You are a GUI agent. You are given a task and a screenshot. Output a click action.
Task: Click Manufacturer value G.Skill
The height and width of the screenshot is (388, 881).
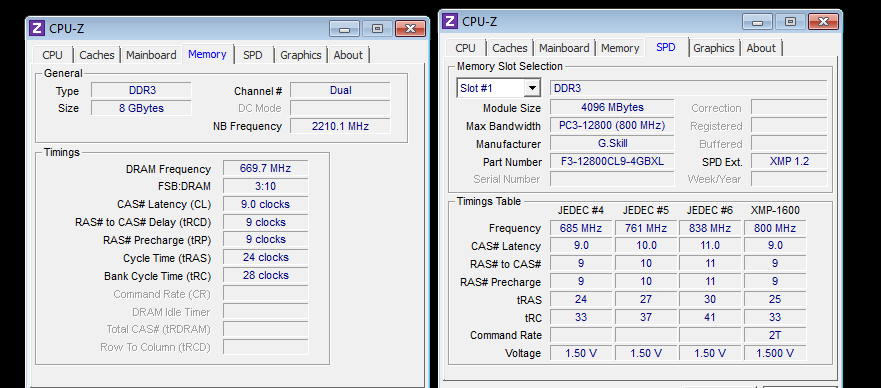click(x=612, y=144)
